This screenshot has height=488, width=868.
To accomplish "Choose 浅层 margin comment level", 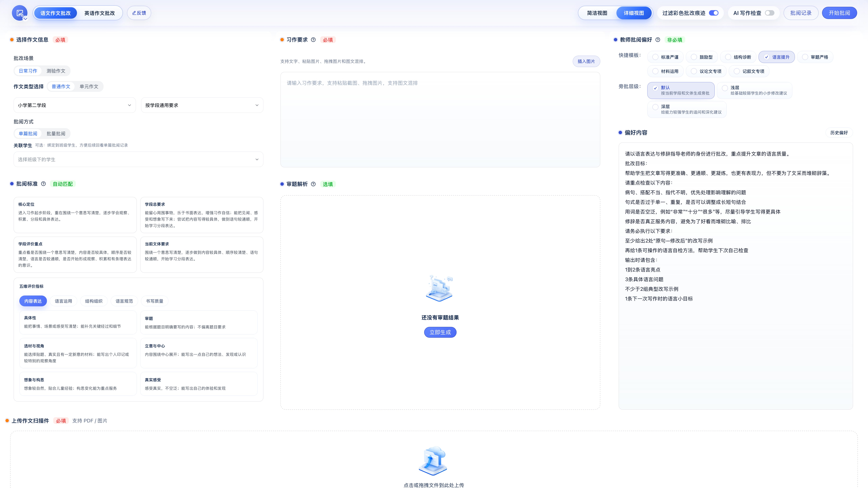I will click(754, 90).
